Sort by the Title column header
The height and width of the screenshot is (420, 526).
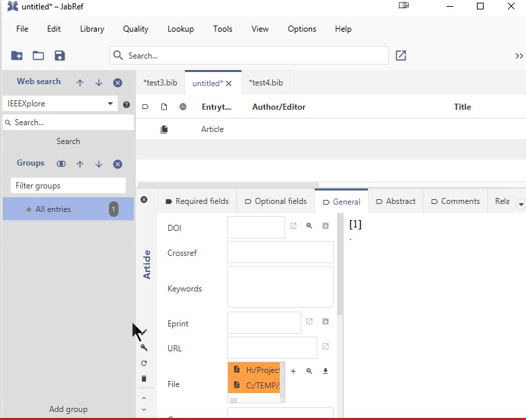(462, 107)
